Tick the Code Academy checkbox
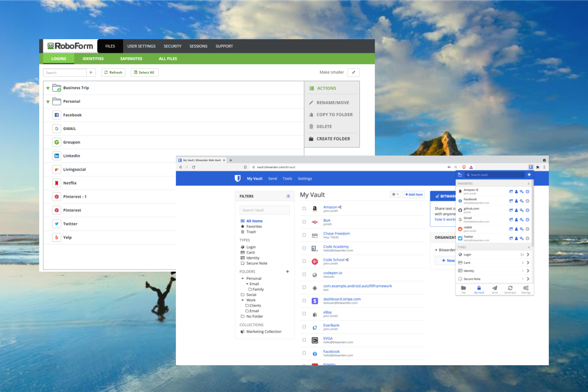Image resolution: width=588 pixels, height=392 pixels. (304, 248)
